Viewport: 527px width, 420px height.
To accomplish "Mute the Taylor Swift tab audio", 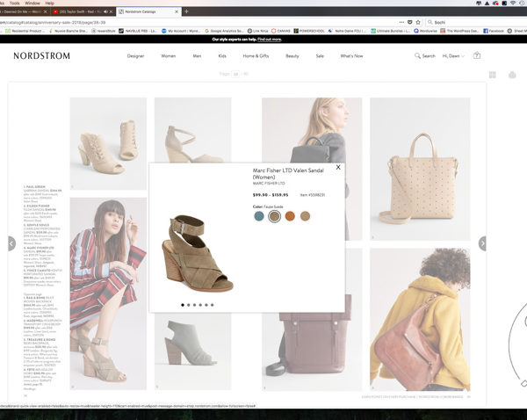I will pos(105,11).
